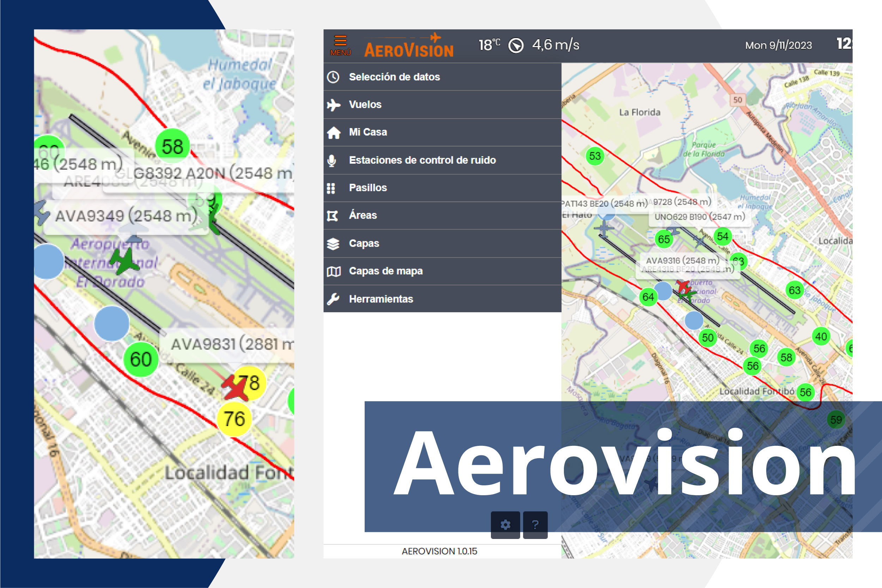Click the microphone icon for noise stations
This screenshot has height=588, width=882.
[x=331, y=160]
